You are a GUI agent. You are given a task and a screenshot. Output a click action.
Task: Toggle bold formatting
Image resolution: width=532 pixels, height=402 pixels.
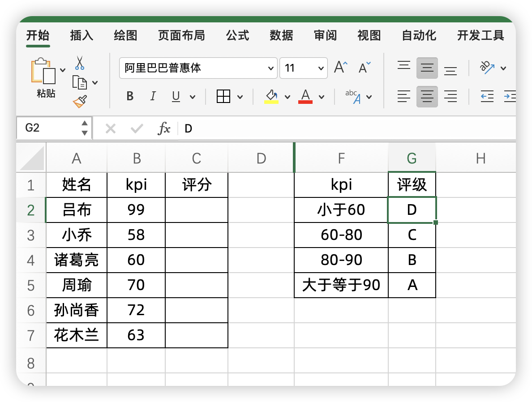click(x=130, y=96)
